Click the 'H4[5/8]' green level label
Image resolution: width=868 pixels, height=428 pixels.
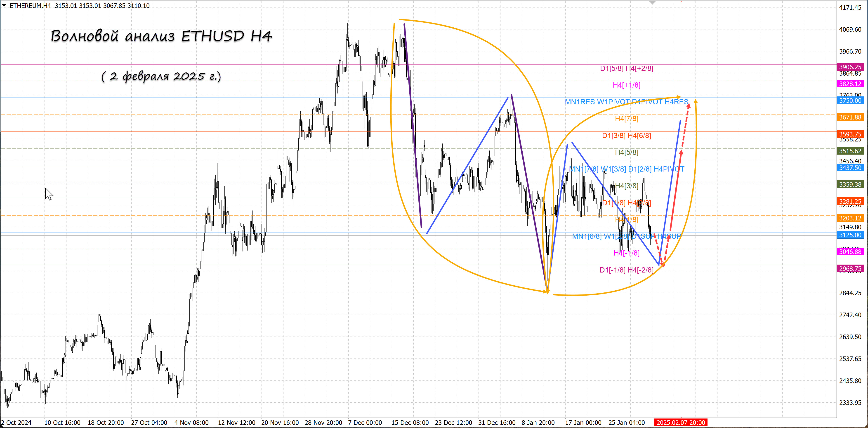pyautogui.click(x=626, y=152)
